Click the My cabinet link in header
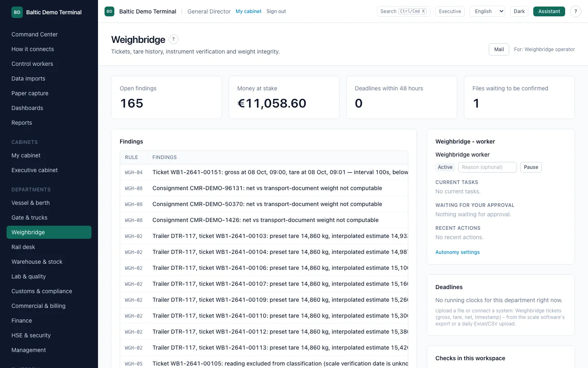 pyautogui.click(x=248, y=11)
